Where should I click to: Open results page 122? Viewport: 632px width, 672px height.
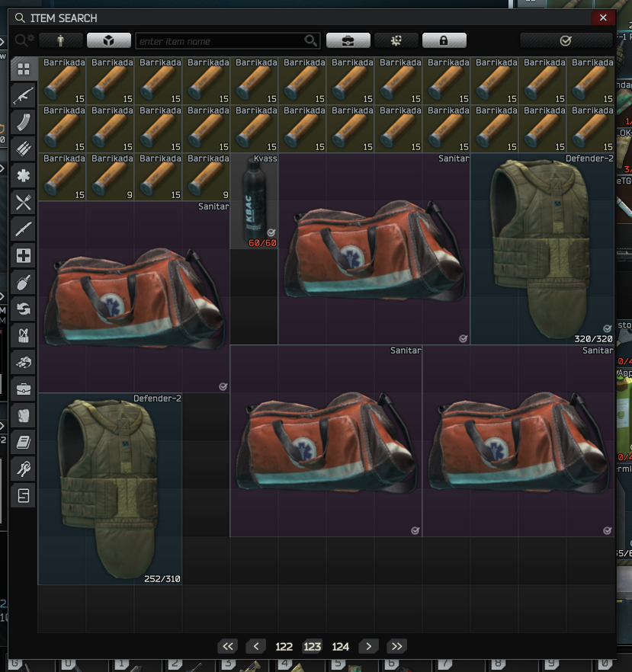(284, 646)
